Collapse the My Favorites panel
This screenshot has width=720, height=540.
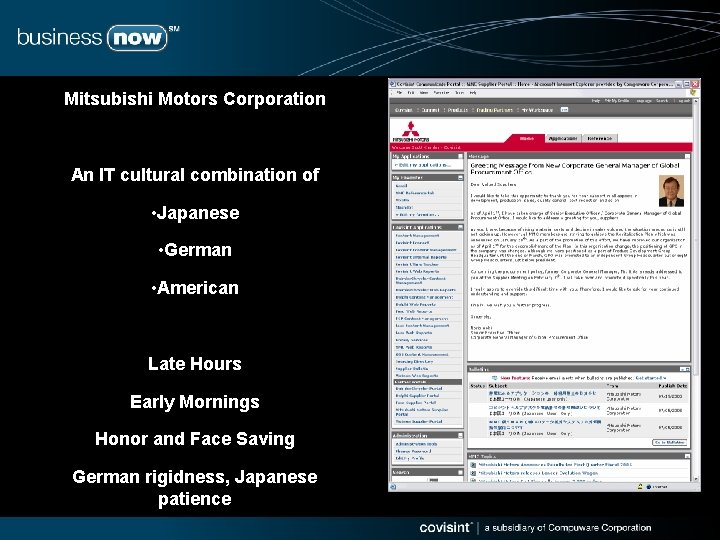click(460, 177)
